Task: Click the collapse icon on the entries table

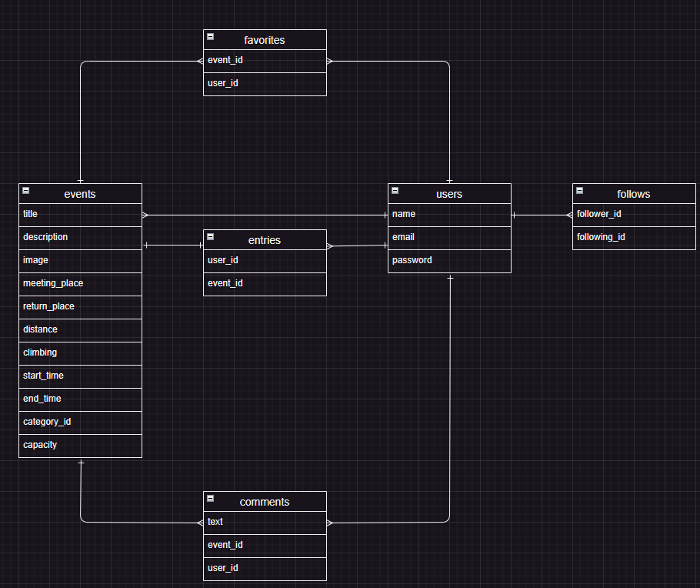Action: pos(210,236)
